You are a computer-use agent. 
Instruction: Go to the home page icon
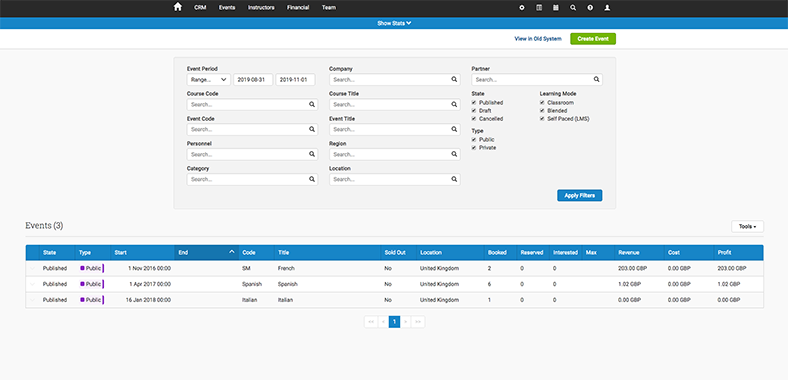pyautogui.click(x=177, y=8)
